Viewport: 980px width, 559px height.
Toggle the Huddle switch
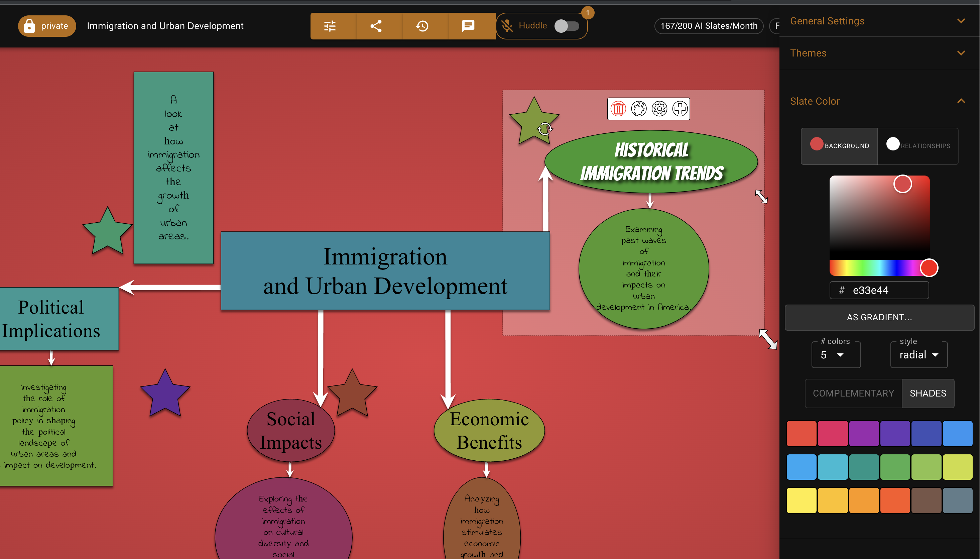pyautogui.click(x=567, y=26)
